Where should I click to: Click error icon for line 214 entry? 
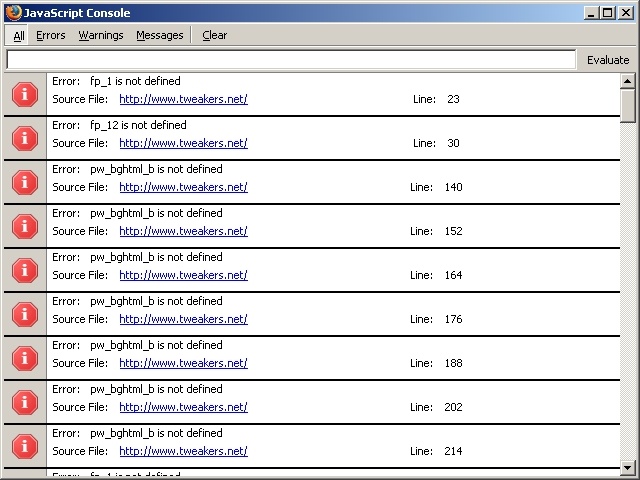[x=25, y=447]
